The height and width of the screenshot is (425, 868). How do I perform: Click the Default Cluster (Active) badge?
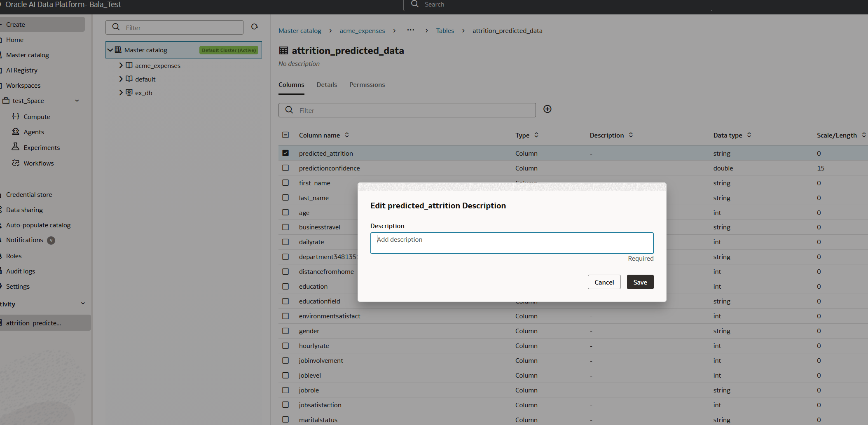point(229,50)
